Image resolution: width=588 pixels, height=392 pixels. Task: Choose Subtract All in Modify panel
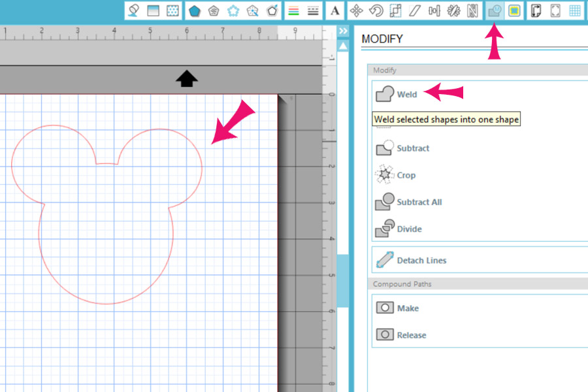point(409,202)
